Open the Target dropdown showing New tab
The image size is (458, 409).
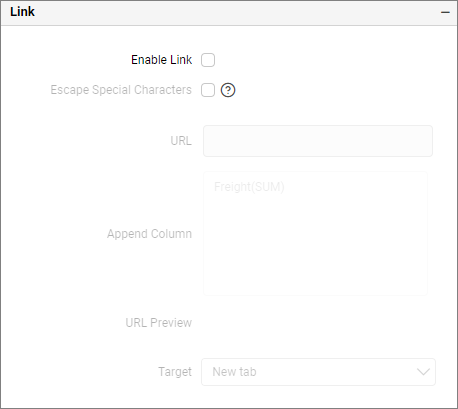[x=318, y=372]
